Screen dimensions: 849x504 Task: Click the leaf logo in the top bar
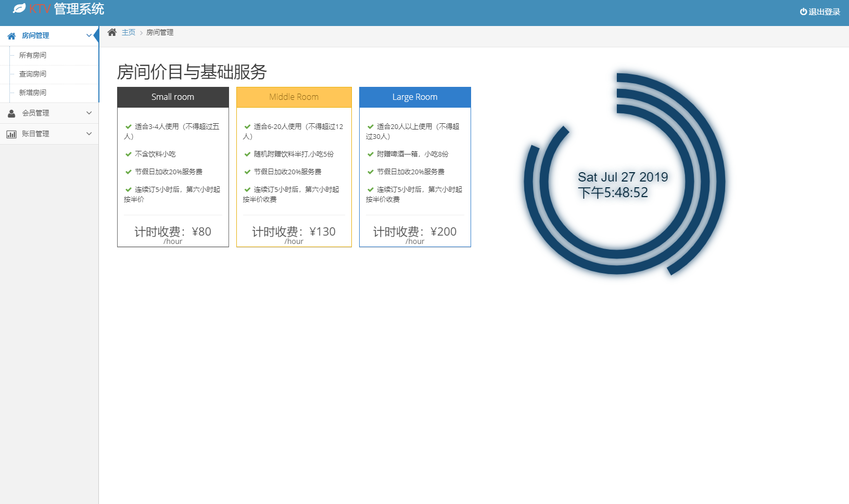coord(19,8)
